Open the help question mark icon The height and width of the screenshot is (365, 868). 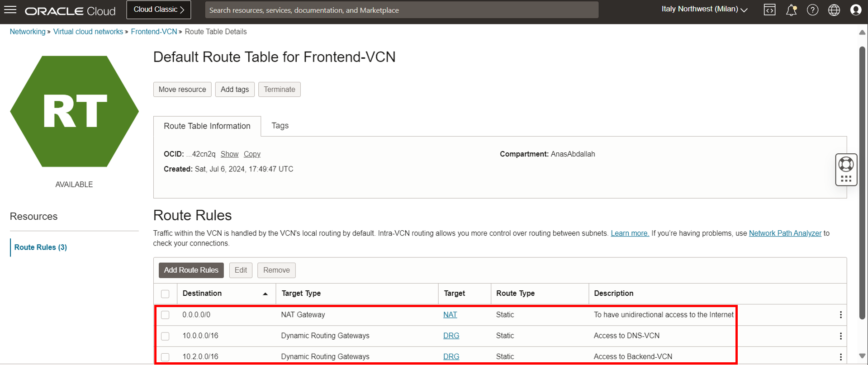[x=812, y=10]
